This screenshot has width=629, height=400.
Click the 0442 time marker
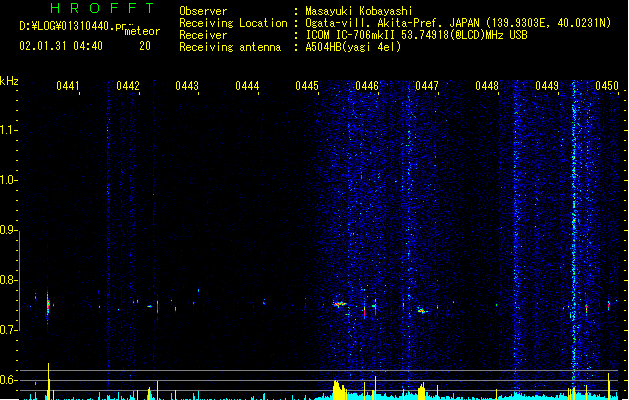click(128, 86)
